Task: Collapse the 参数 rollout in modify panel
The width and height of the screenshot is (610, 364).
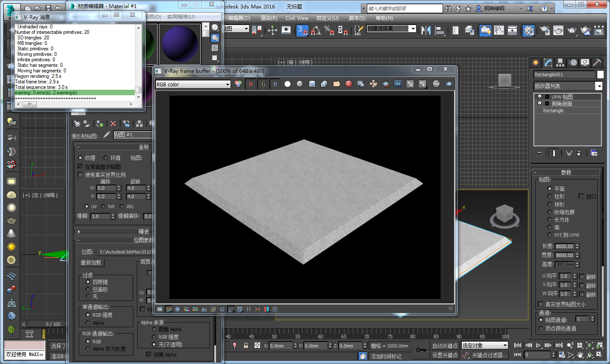Action: tap(566, 172)
